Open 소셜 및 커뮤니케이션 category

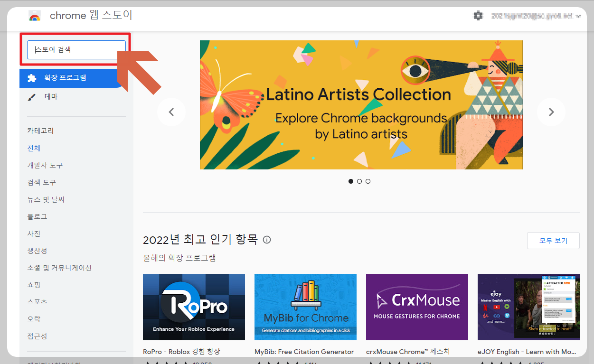[59, 268]
